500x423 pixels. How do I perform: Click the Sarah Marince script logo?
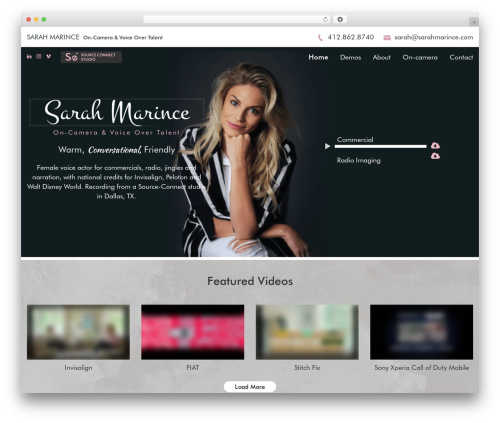tap(117, 112)
